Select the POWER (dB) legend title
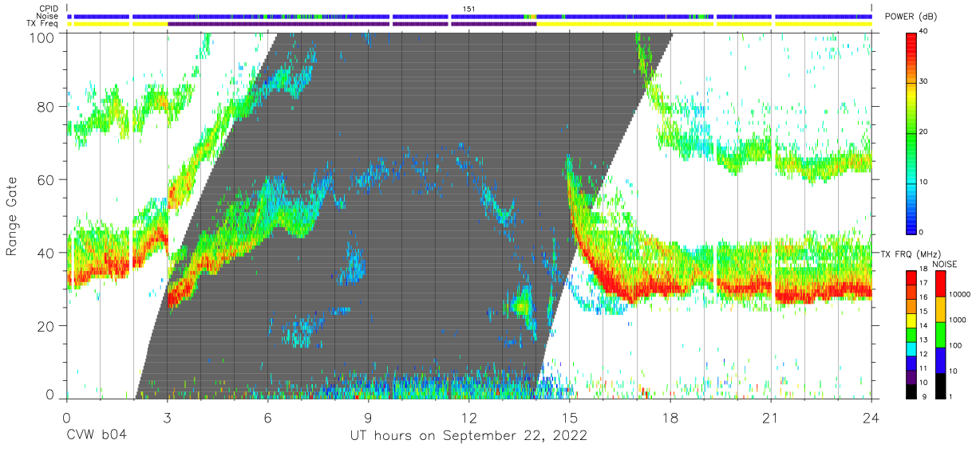The height and width of the screenshot is (452, 980). (911, 17)
